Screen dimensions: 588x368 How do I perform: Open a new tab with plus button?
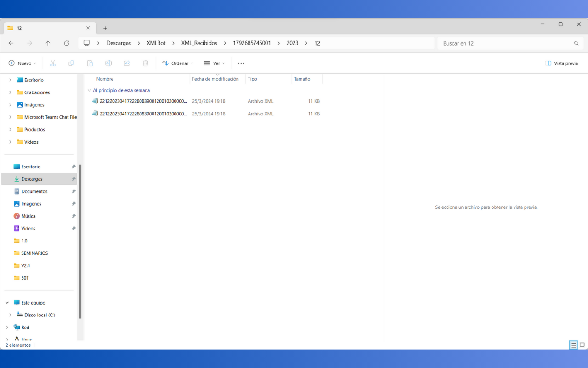(x=105, y=28)
